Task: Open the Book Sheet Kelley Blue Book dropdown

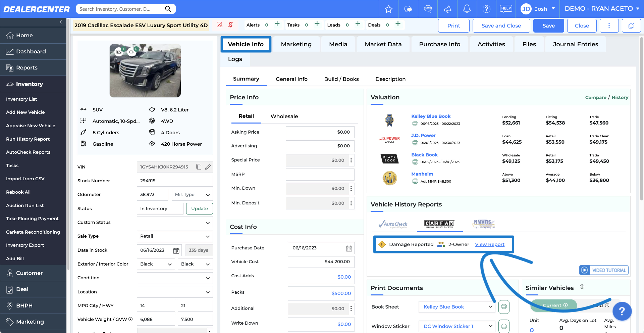Action: tap(457, 307)
